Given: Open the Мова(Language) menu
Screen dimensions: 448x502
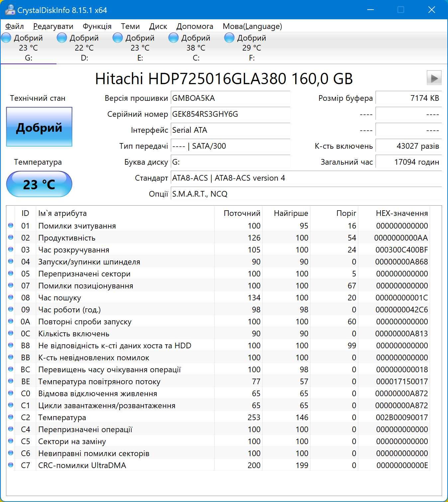Looking at the screenshot, I should click(x=252, y=26).
